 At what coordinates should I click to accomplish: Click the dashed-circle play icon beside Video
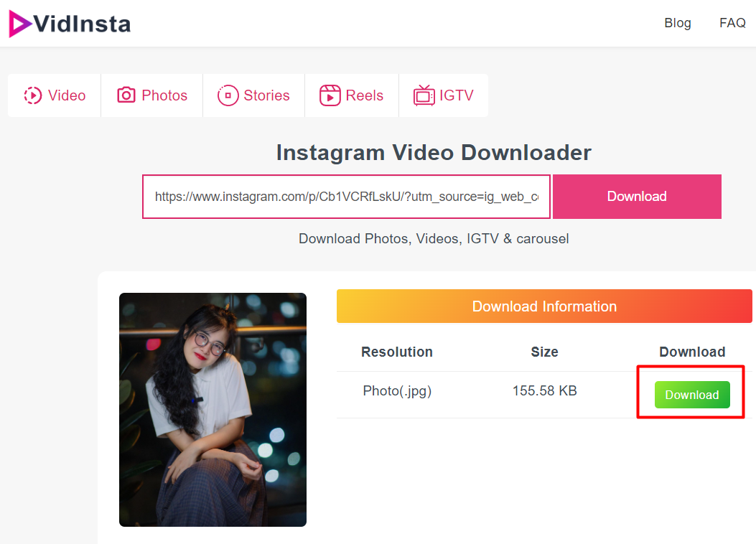pyautogui.click(x=33, y=95)
